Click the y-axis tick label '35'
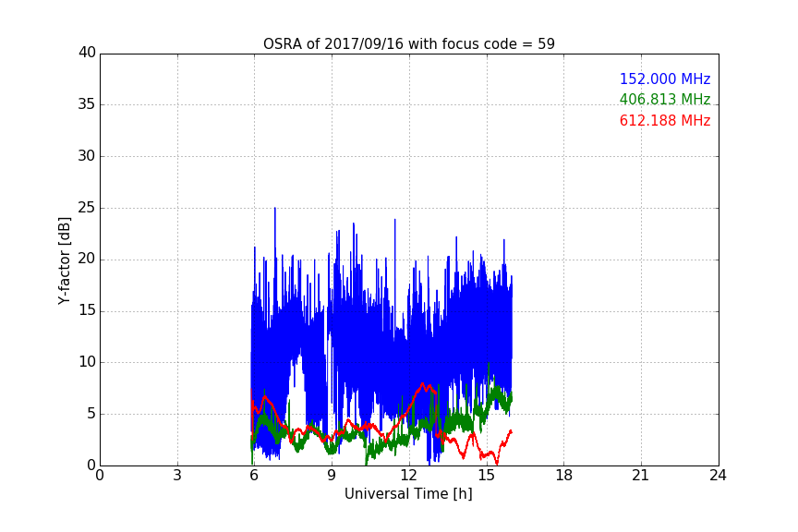The image size is (798, 532). [x=87, y=104]
